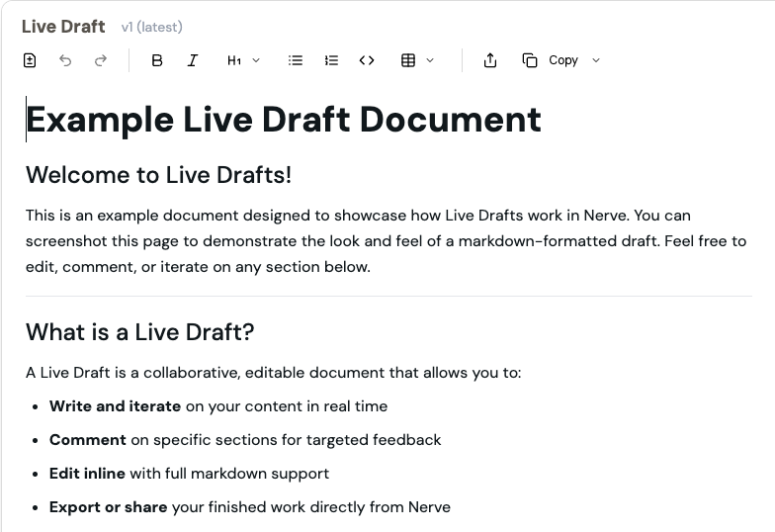Toggle italic formatting
The height and width of the screenshot is (532, 775).
tap(193, 60)
